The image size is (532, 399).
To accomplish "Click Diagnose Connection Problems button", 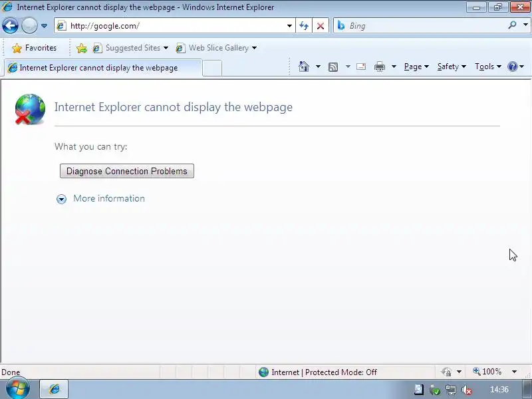I will pos(127,171).
